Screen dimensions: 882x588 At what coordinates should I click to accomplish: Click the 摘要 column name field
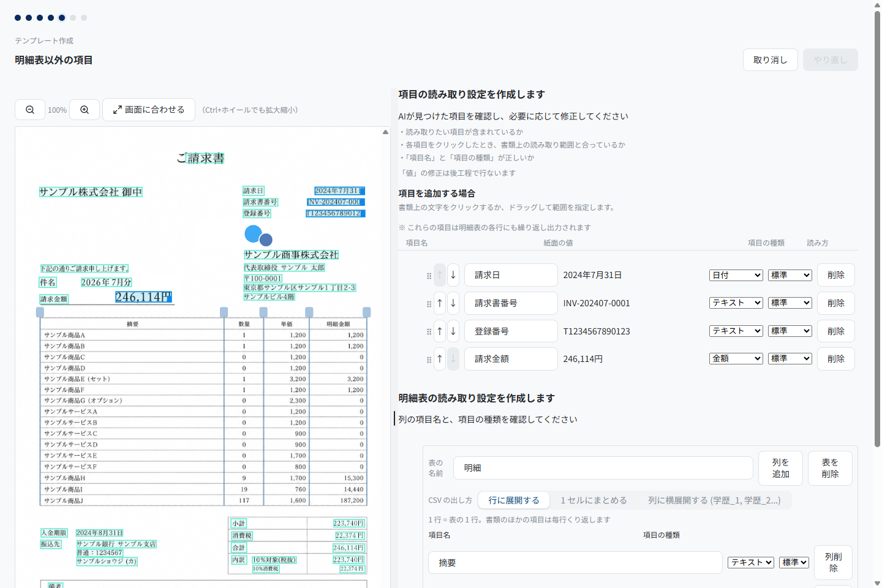click(575, 563)
